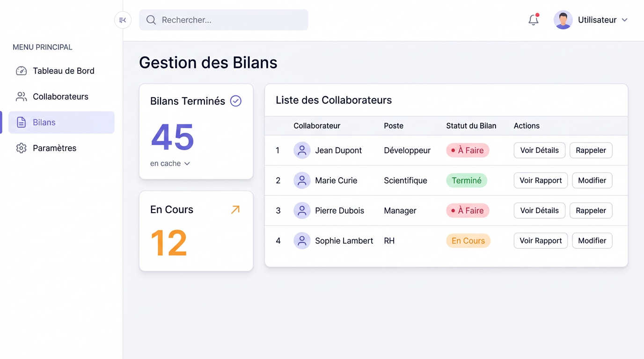This screenshot has height=359, width=644.
Task: Click Marie Curie's avatar icon
Action: [302, 180]
